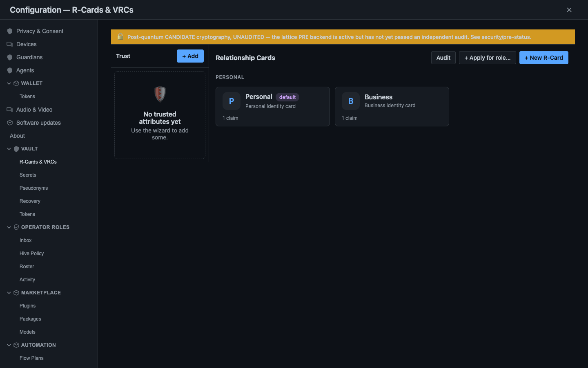Click the Business card B avatar
588x368 pixels.
351,101
